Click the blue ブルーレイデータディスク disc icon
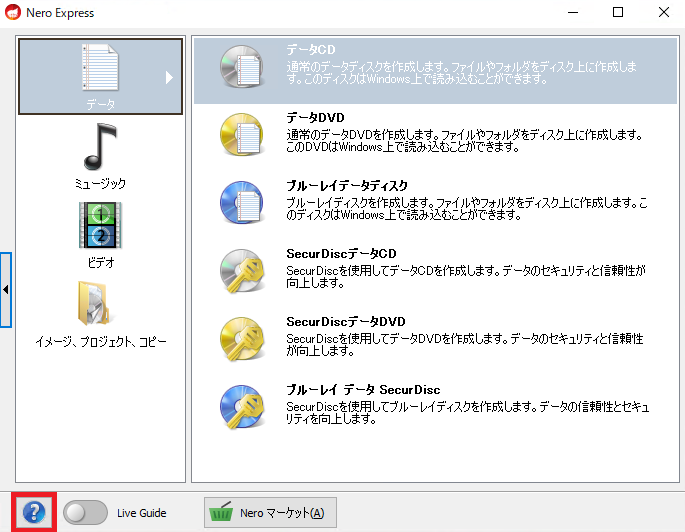 tap(242, 203)
